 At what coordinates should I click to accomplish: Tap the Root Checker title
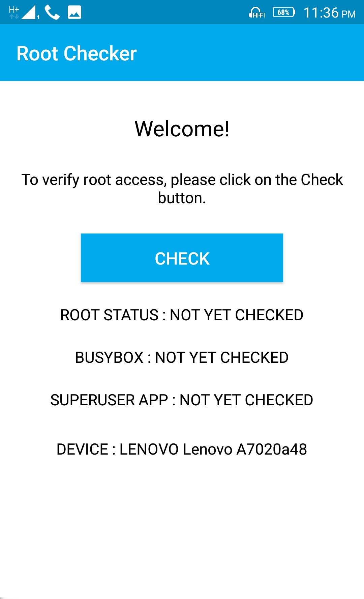[77, 53]
